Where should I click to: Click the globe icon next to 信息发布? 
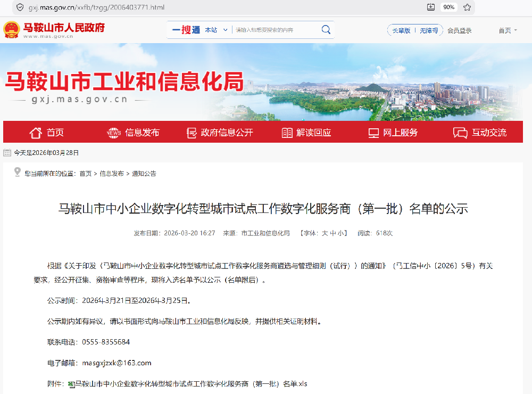click(113, 132)
